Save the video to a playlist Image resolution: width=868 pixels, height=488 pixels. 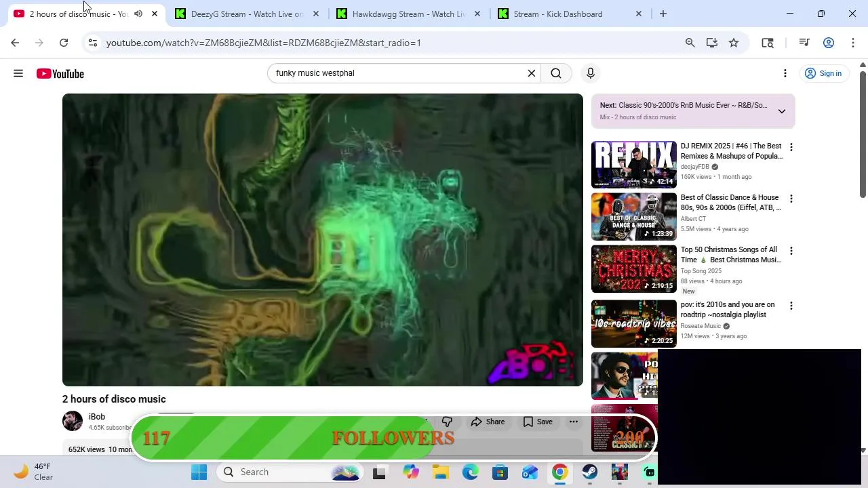538,422
